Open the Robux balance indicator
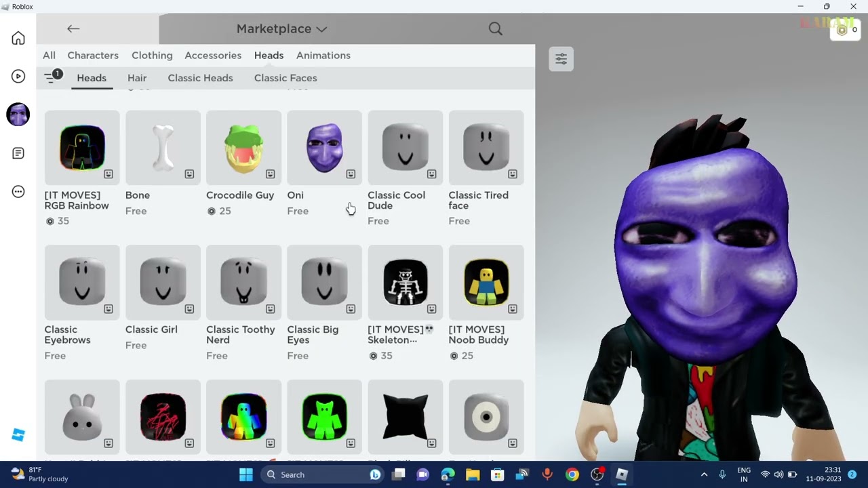This screenshot has width=868, height=488. click(x=845, y=30)
